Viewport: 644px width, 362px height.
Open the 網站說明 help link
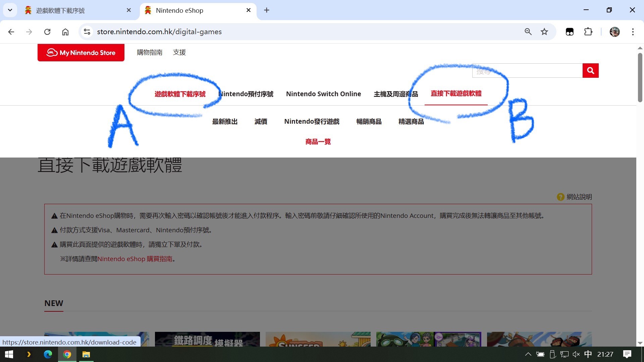coord(579,197)
